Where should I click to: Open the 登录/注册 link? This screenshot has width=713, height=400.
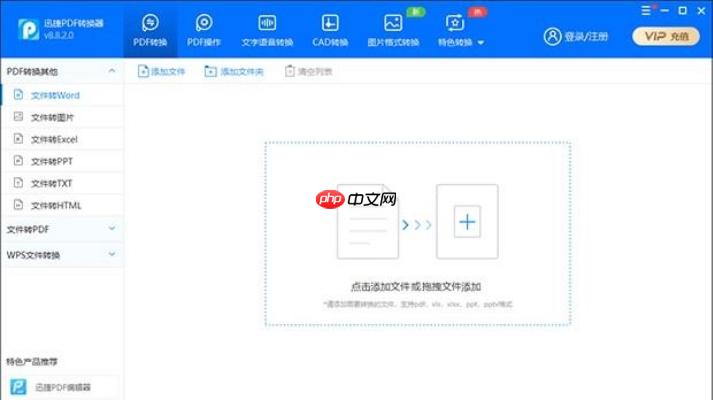click(586, 36)
